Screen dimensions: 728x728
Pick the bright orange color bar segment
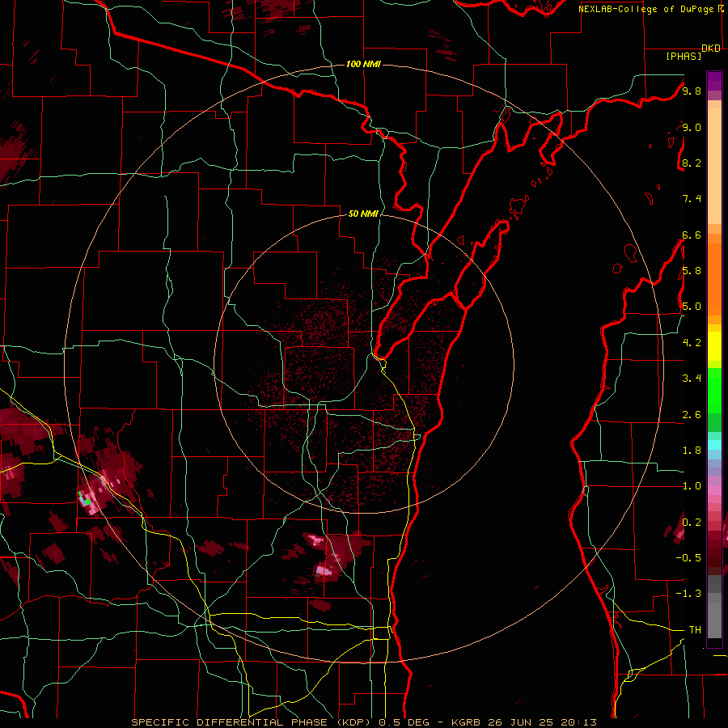[x=714, y=280]
